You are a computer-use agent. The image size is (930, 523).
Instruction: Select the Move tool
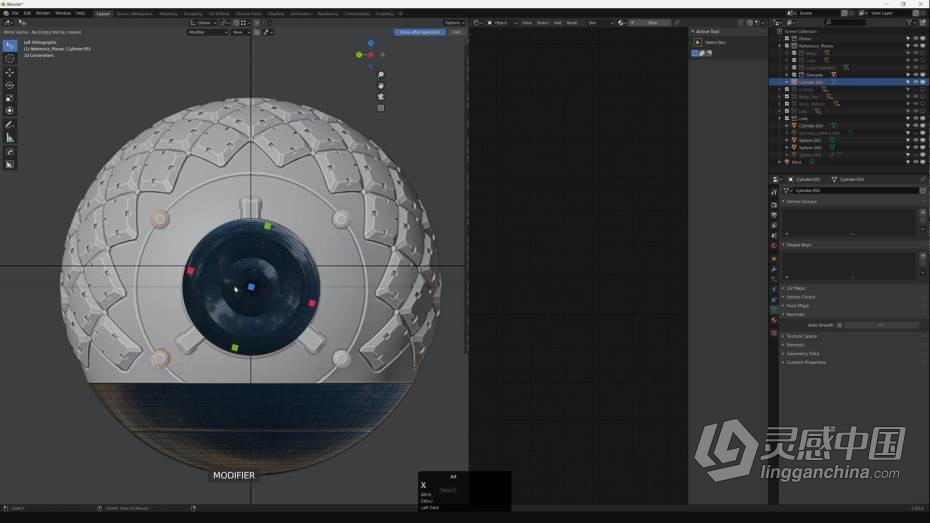point(10,72)
